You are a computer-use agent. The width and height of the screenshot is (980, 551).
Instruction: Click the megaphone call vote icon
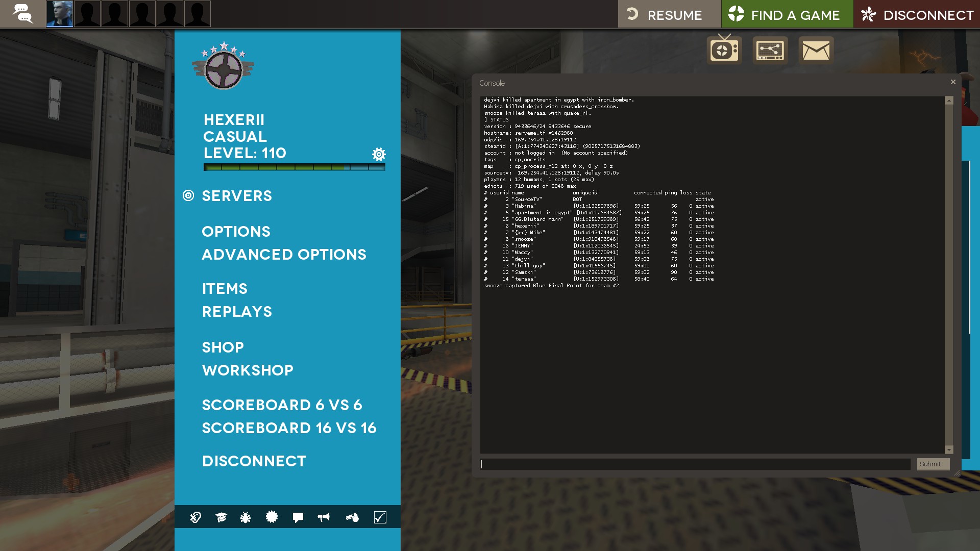coord(324,517)
